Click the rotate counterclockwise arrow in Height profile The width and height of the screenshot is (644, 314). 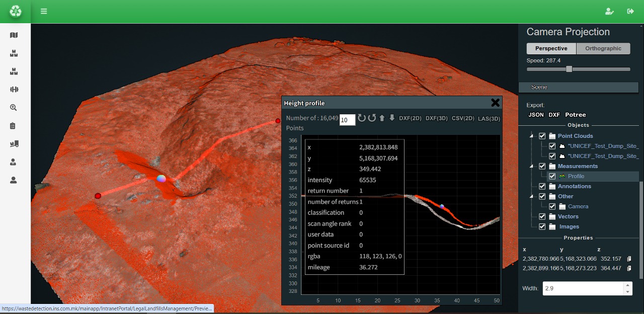(x=372, y=118)
